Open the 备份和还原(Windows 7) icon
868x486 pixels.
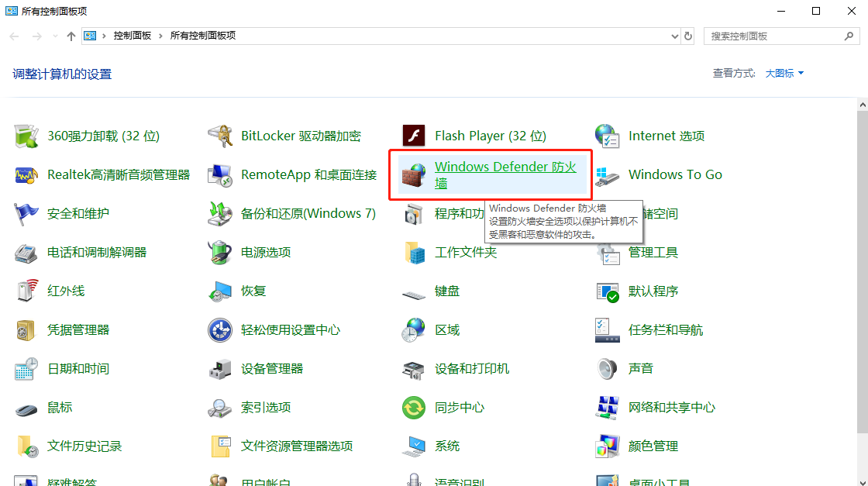tap(220, 214)
